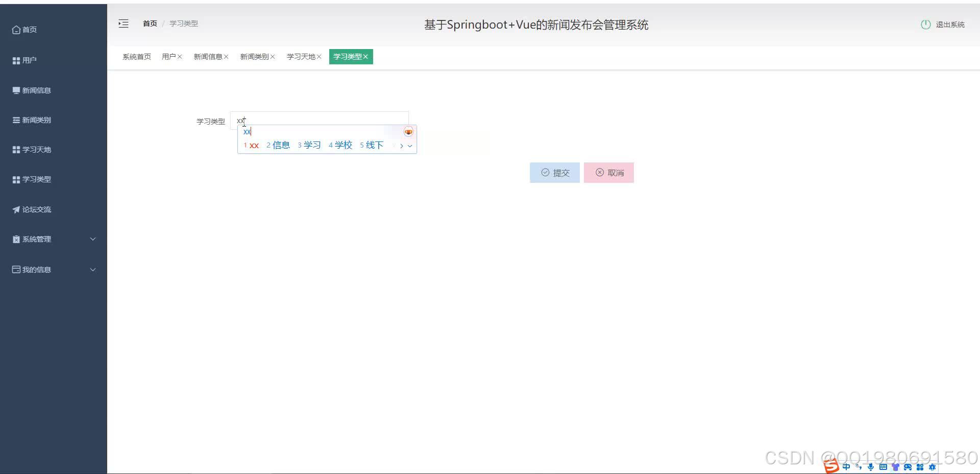Select the 首页 home icon in sidebar

coord(15,30)
